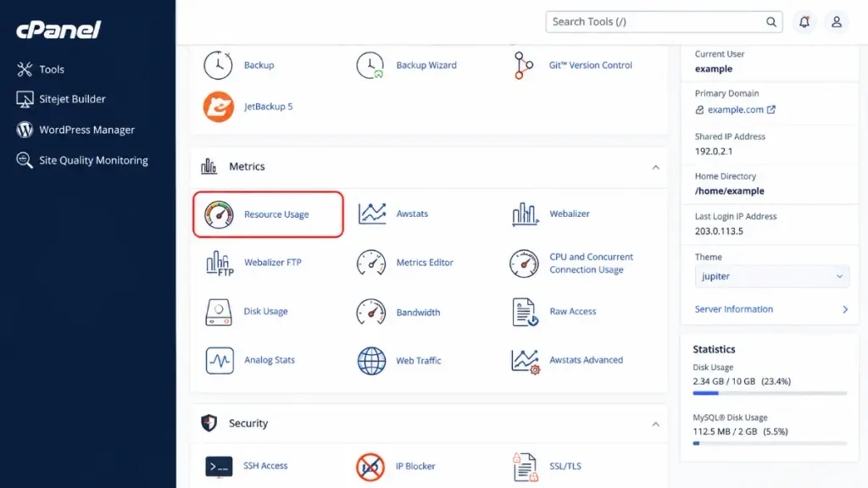Click the search magnifier icon

(771, 22)
